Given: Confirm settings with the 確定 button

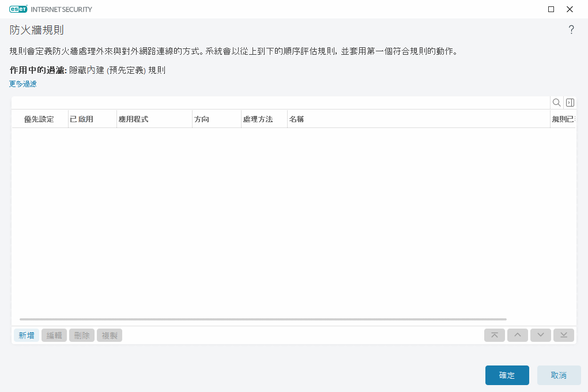Looking at the screenshot, I should 507,375.
